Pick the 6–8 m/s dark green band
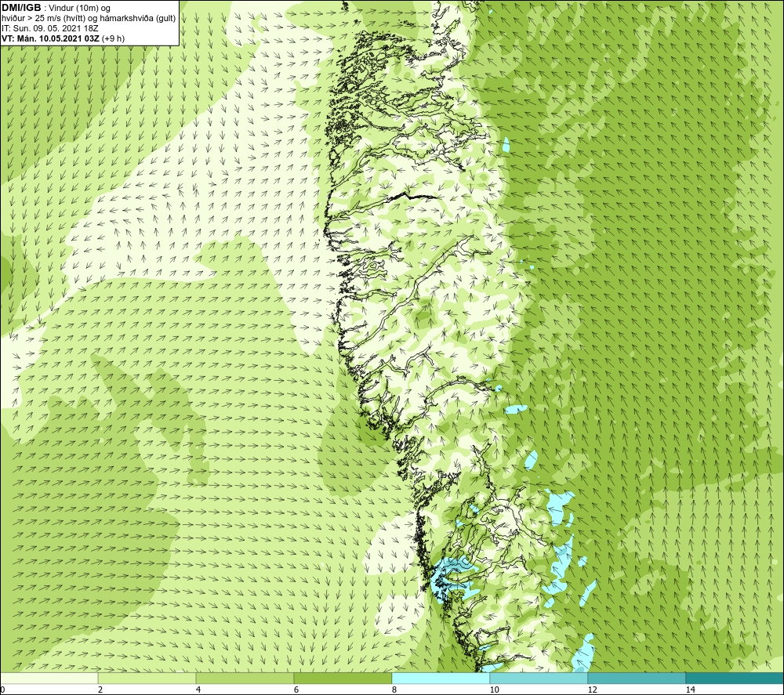Viewport: 784px width, 695px height. point(343,678)
